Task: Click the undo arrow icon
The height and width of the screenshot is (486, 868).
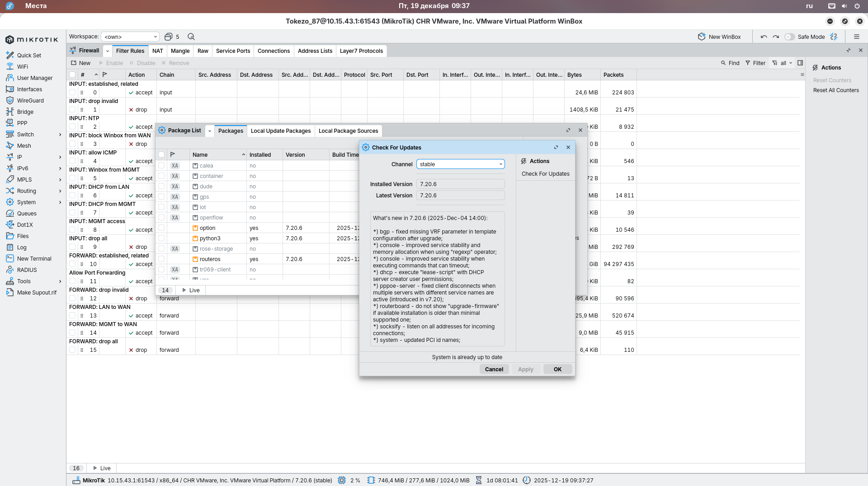Action: point(764,37)
